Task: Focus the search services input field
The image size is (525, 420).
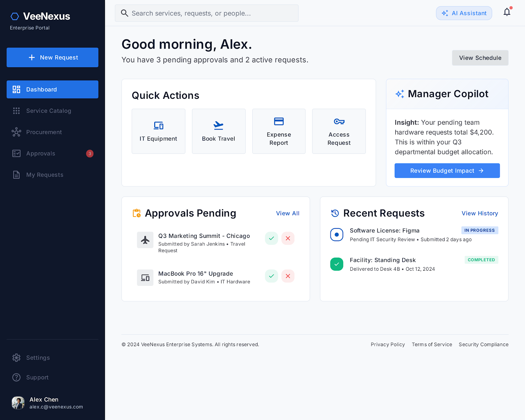Action: point(207,13)
